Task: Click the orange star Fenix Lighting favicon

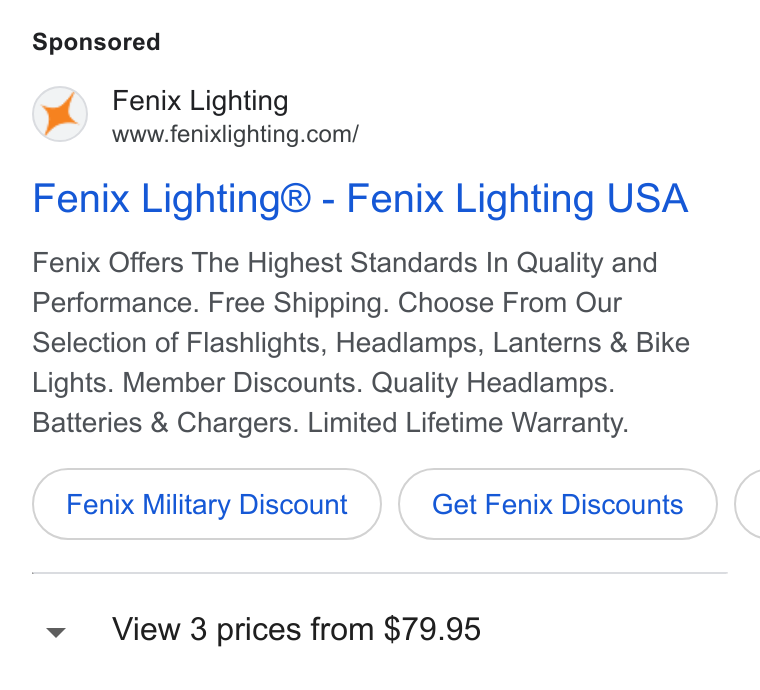Action: coord(60,114)
